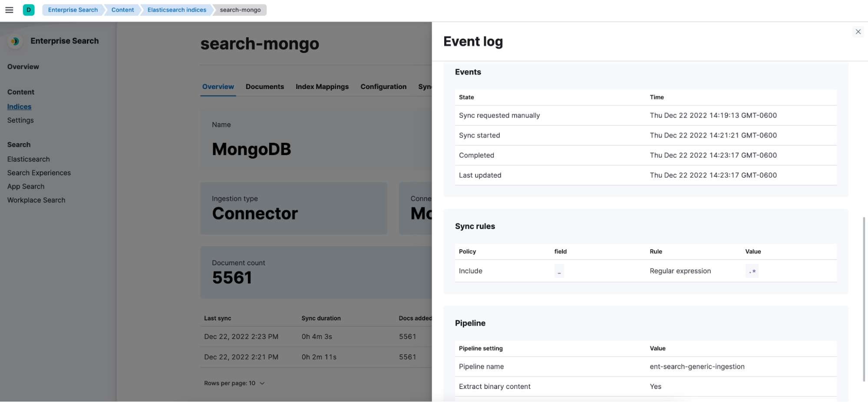Click the Sync duration column header
The width and height of the screenshot is (868, 402).
pyautogui.click(x=321, y=318)
